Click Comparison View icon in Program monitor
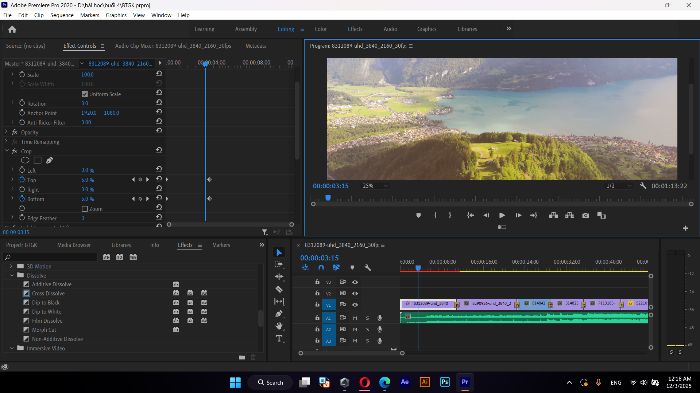 [x=601, y=215]
